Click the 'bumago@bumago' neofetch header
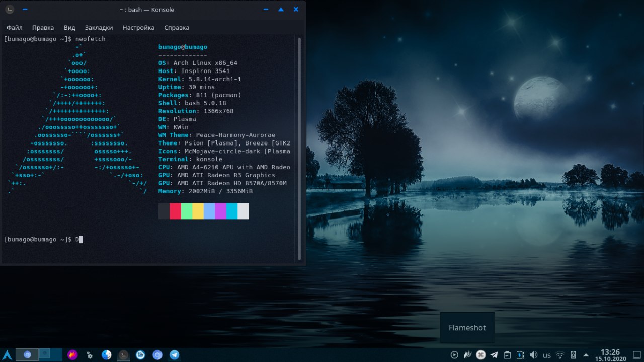Viewport: 644px width, 362px height. pyautogui.click(x=183, y=47)
